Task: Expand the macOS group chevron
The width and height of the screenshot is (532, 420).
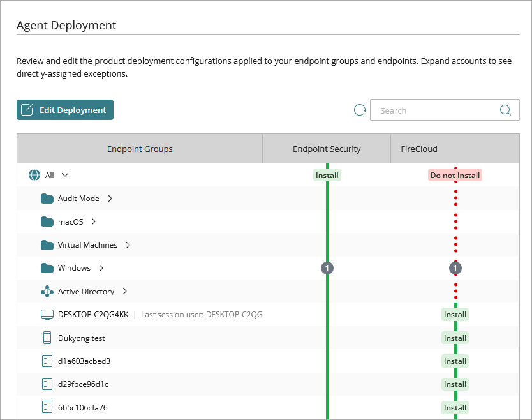Action: (x=94, y=221)
